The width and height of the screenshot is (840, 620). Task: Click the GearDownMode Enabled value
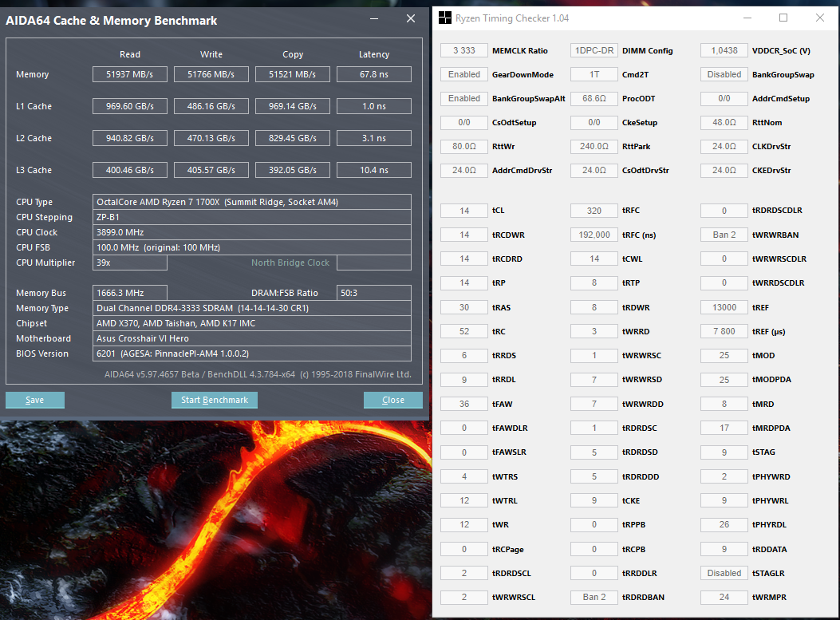(x=464, y=74)
